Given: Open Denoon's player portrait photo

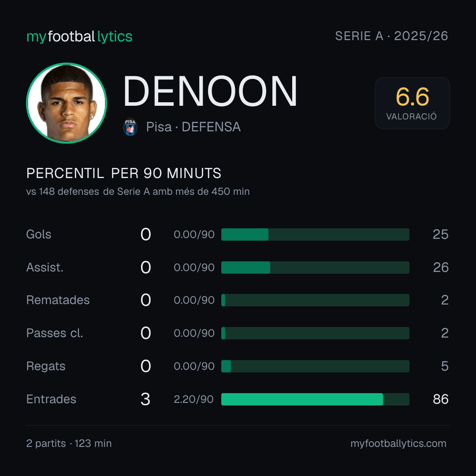Looking at the screenshot, I should coord(67,103).
